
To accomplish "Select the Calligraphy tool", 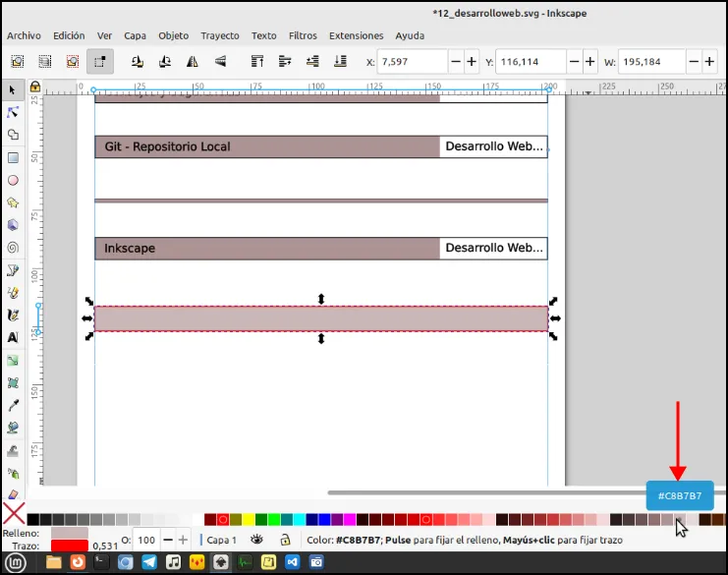I will click(x=13, y=316).
